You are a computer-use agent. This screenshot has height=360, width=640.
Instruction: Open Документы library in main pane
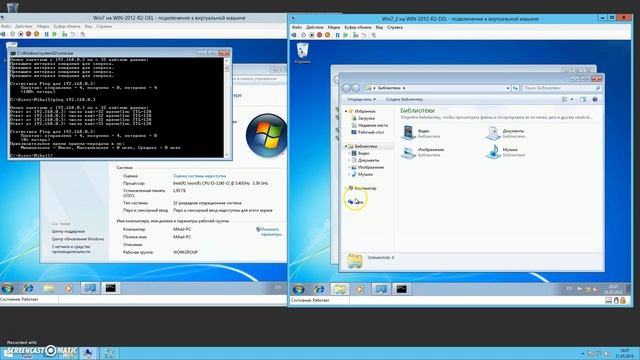[x=505, y=133]
